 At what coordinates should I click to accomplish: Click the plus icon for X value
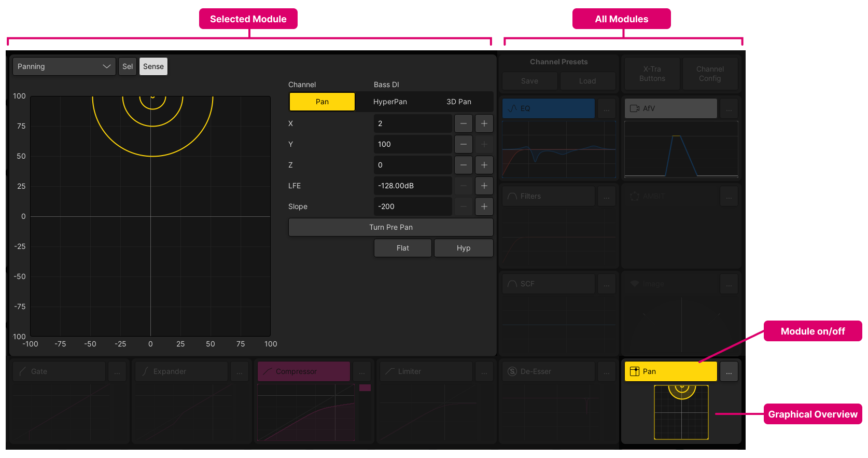(484, 123)
